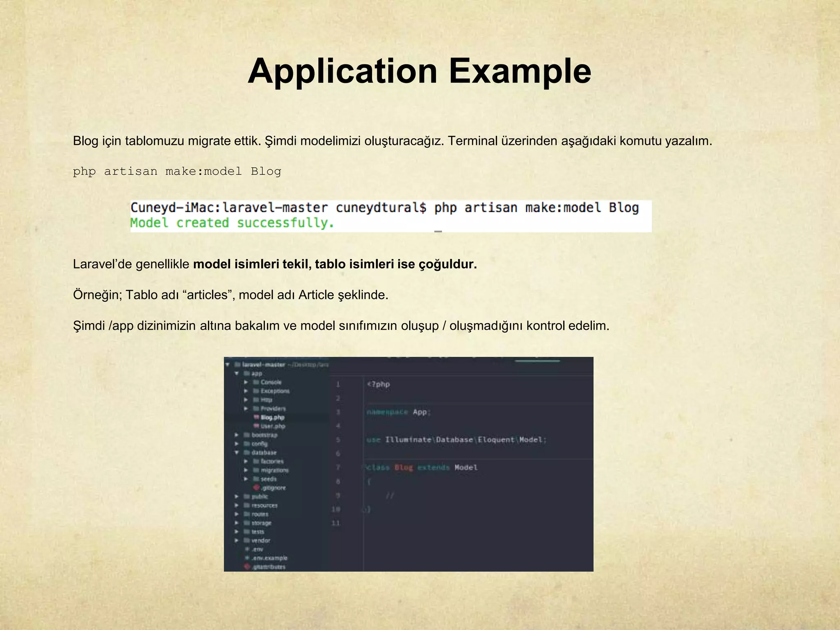This screenshot has height=630, width=840.
Task: Click the 'use Illuminate\Database\Eloquent\Model;' line
Action: click(x=457, y=440)
